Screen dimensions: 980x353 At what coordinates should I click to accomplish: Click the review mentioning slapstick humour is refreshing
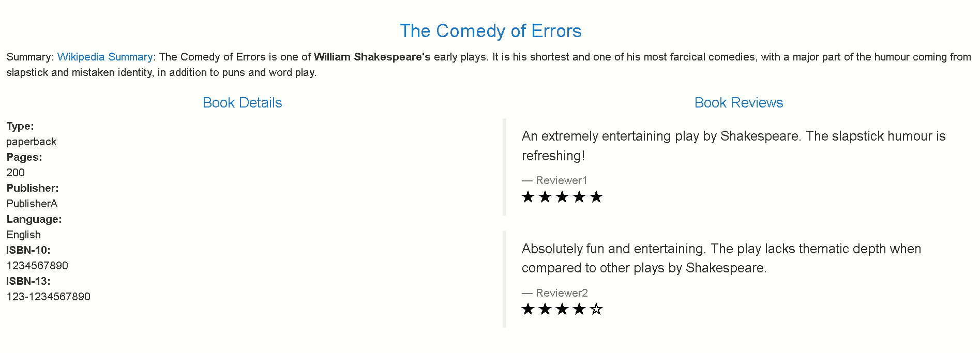[x=733, y=146]
